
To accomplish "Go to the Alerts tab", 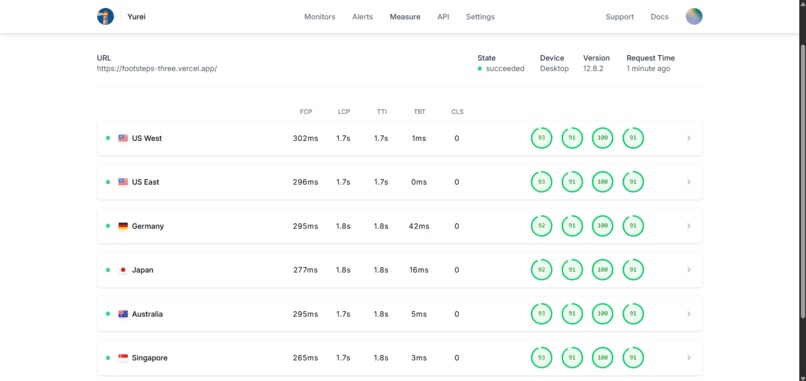I will tap(362, 17).
